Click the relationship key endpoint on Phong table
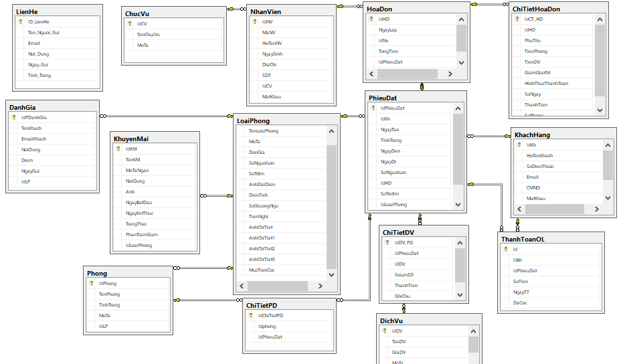The height and width of the screenshot is (364, 621). pos(177,300)
